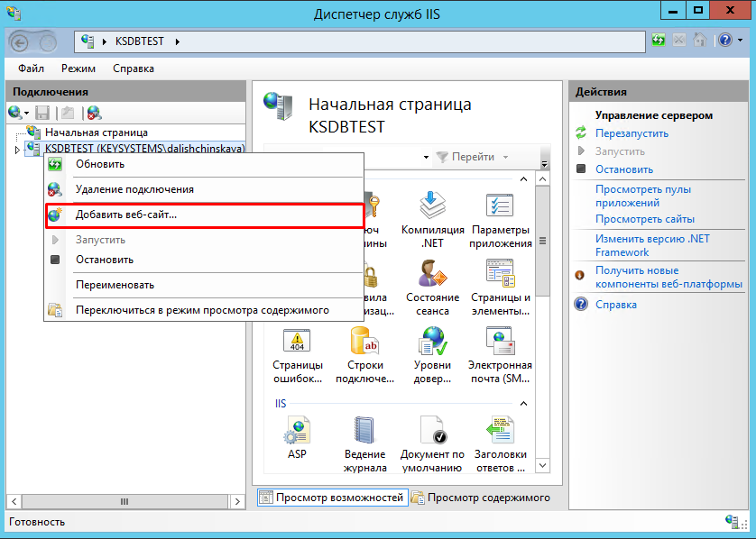Switch to Просмотр возможностей tab
Image resolution: width=756 pixels, height=539 pixels.
[x=332, y=498]
